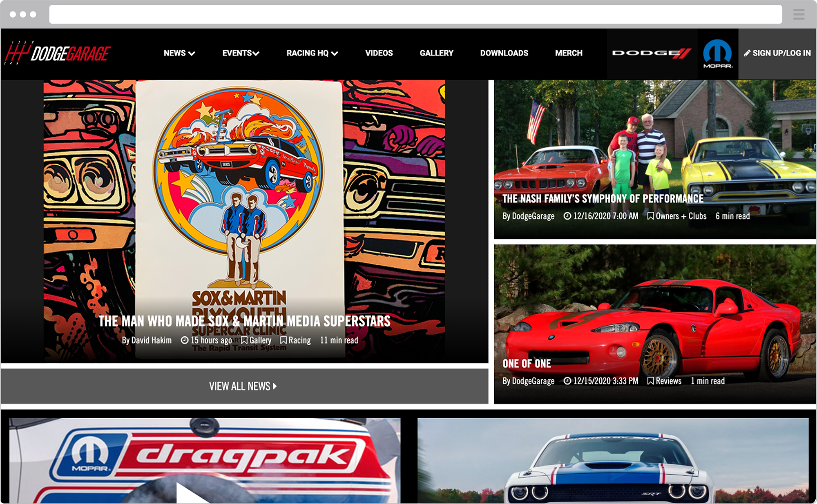Open the Mopar brand logo link
The image size is (817, 504).
[x=718, y=53]
